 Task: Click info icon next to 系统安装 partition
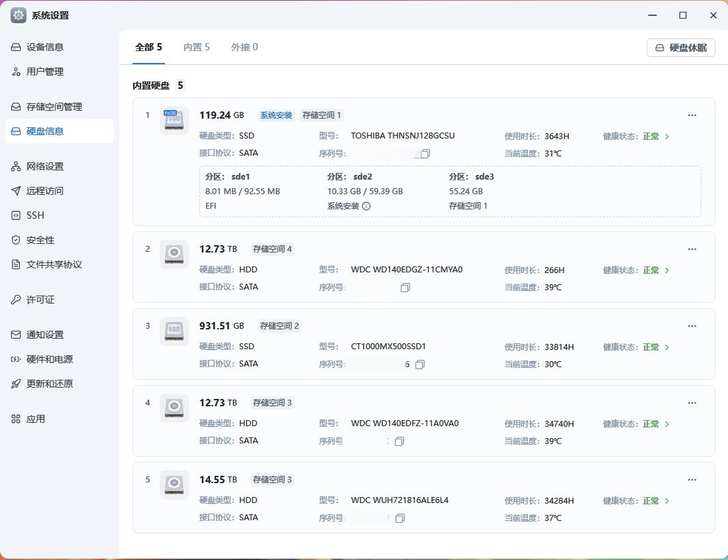(366, 206)
